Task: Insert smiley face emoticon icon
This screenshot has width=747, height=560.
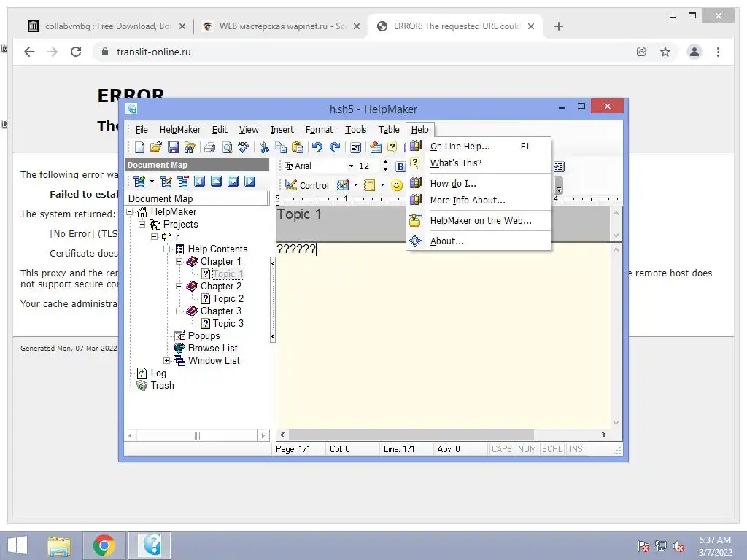Action: (396, 185)
